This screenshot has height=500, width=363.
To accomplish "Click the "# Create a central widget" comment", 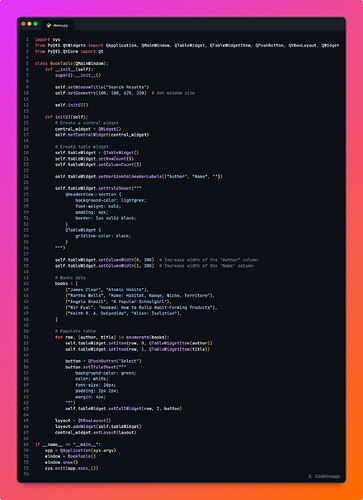I will (x=87, y=123).
